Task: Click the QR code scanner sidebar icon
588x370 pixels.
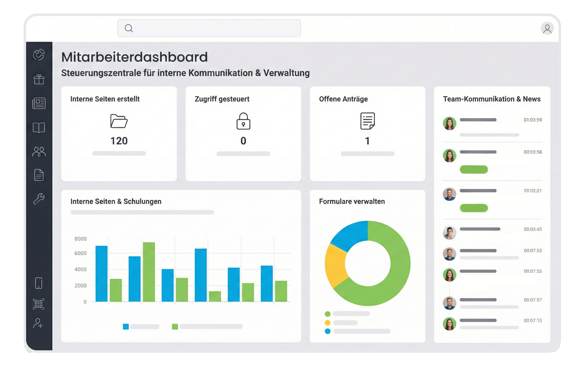Action: tap(38, 304)
